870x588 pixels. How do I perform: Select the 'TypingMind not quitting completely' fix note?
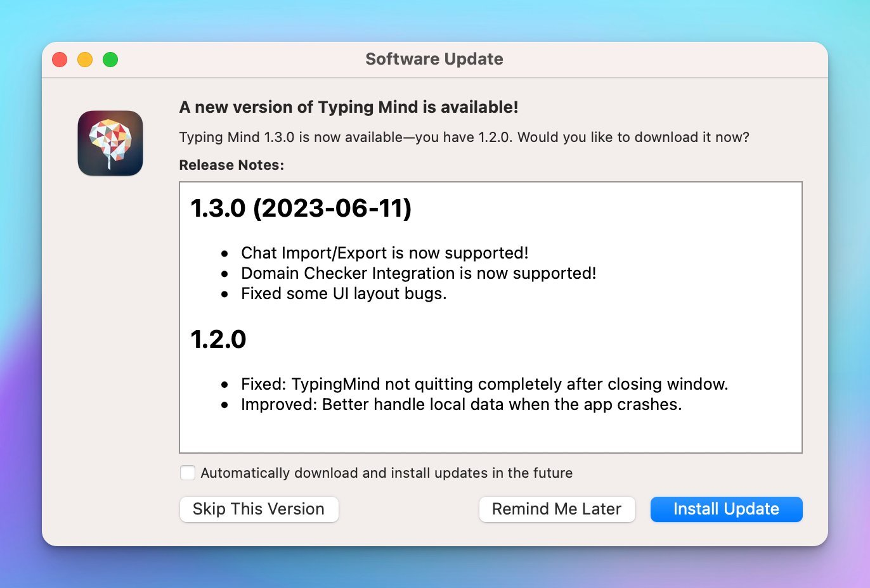484,384
